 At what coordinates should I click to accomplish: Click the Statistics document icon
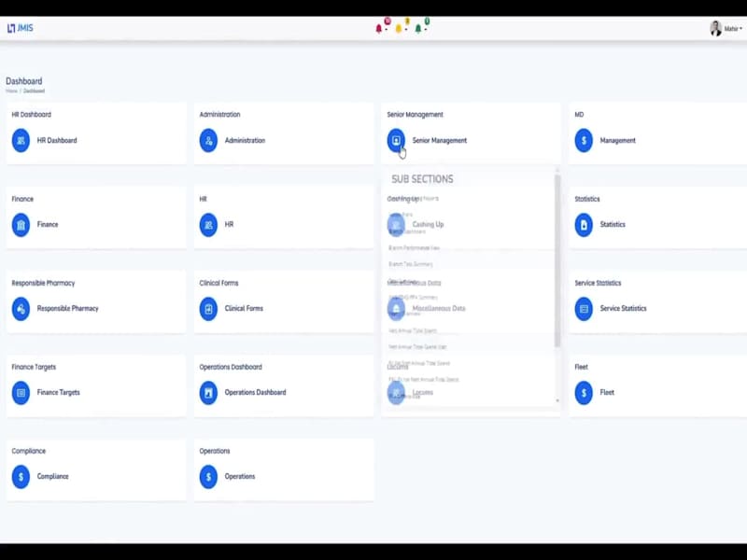coord(584,225)
